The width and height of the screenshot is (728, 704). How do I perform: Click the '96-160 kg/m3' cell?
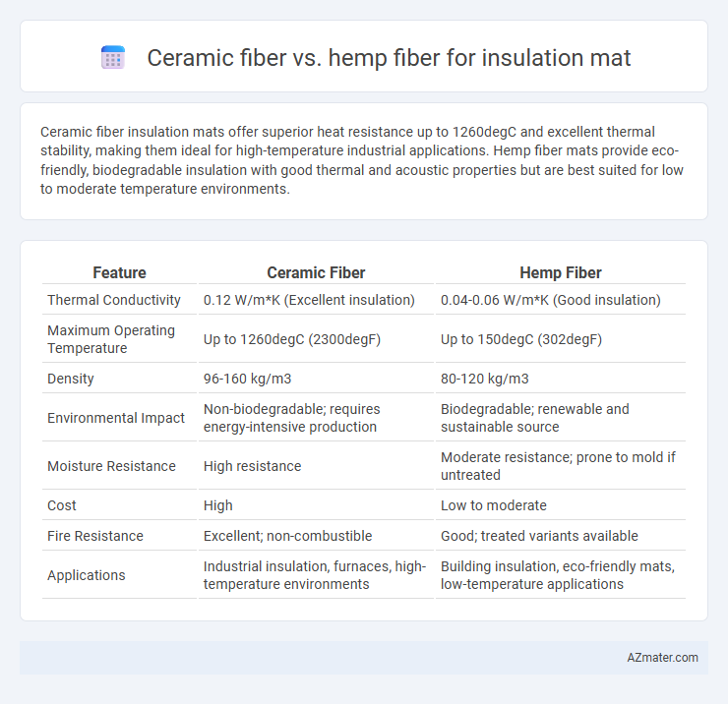click(x=247, y=379)
